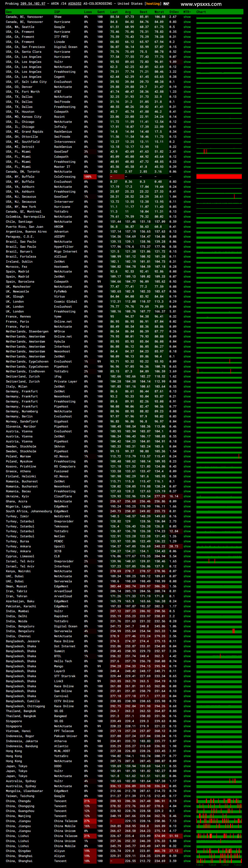Show MTR for the Oman, Muscat row
Viewport: 248px width, 868px height.
tap(187, 586)
